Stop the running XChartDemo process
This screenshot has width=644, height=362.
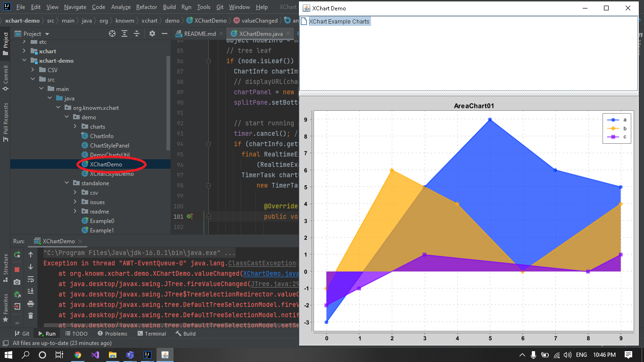point(17,269)
